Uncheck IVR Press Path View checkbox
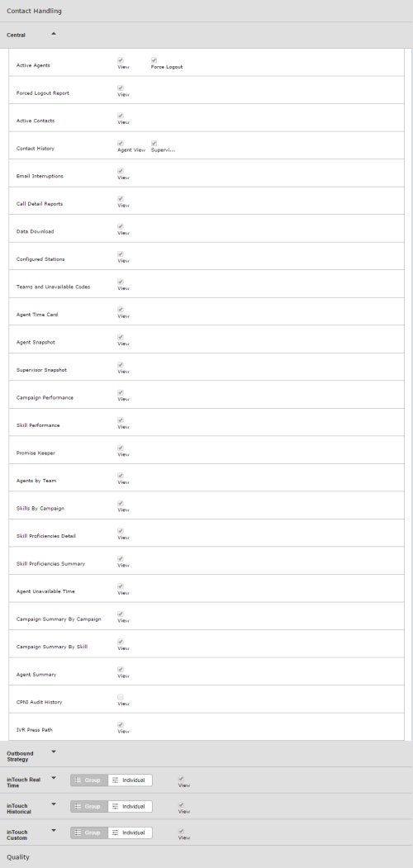This screenshot has height=868, width=413. (120, 724)
